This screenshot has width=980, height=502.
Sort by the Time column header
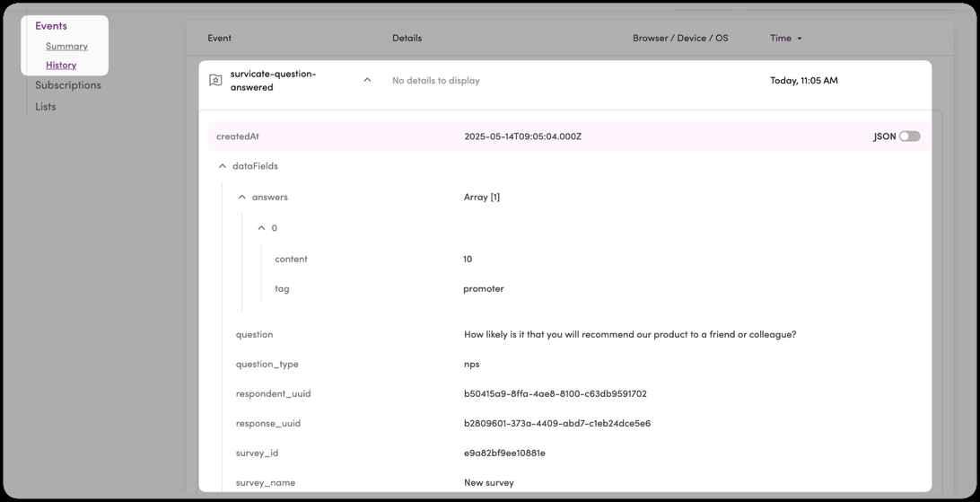click(x=785, y=38)
